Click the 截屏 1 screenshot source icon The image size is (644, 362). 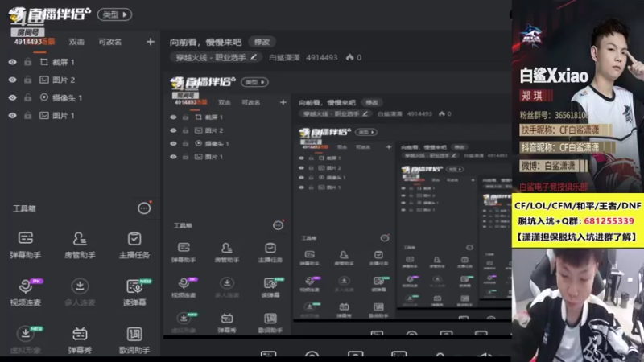pyautogui.click(x=44, y=62)
